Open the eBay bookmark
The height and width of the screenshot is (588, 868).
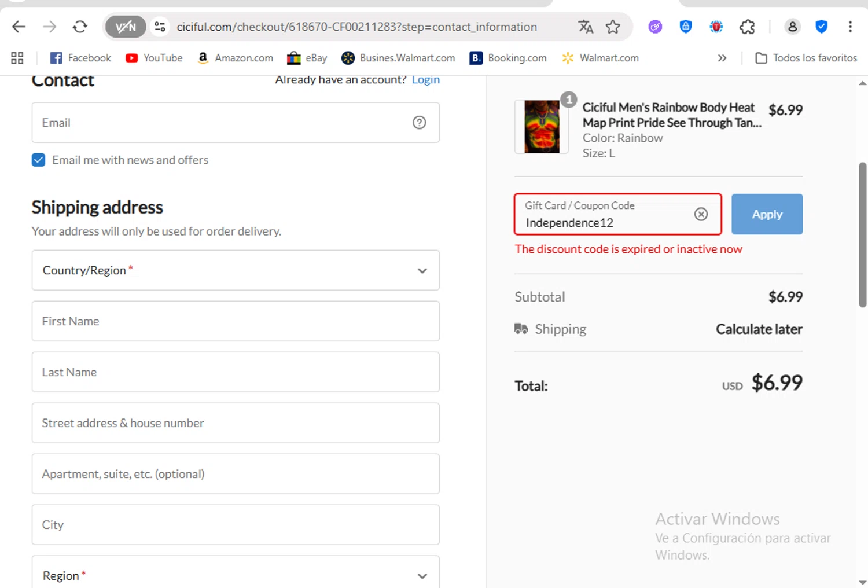307,58
